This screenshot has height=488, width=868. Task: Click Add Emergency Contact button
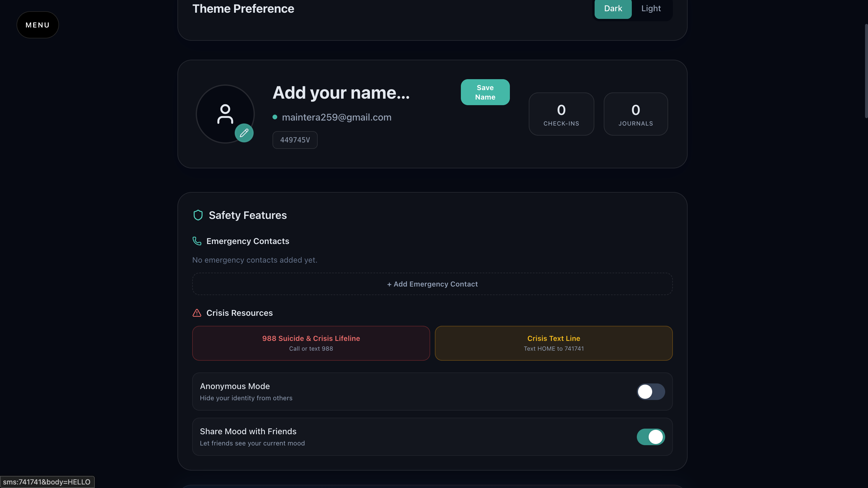coord(432,284)
